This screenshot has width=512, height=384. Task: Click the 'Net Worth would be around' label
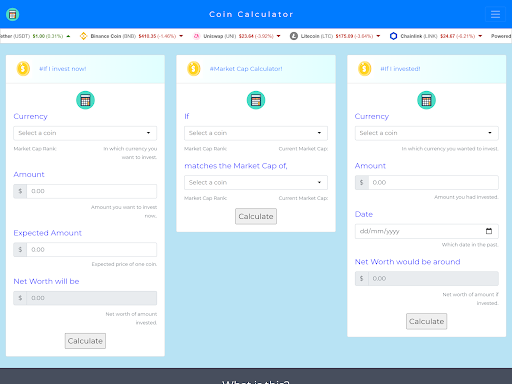click(x=407, y=262)
